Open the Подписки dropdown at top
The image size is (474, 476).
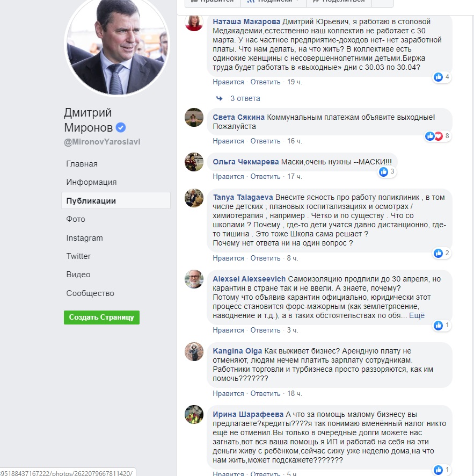(274, 1)
